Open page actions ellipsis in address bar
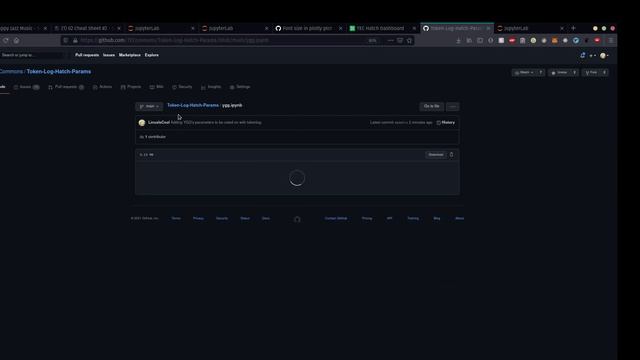Viewport: 640px width, 360px height. pos(391,40)
